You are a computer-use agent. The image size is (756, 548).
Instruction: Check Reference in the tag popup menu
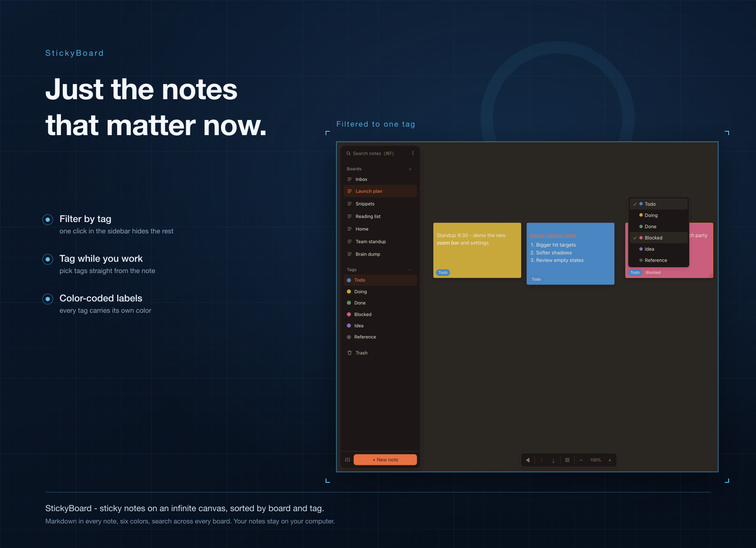pos(659,260)
